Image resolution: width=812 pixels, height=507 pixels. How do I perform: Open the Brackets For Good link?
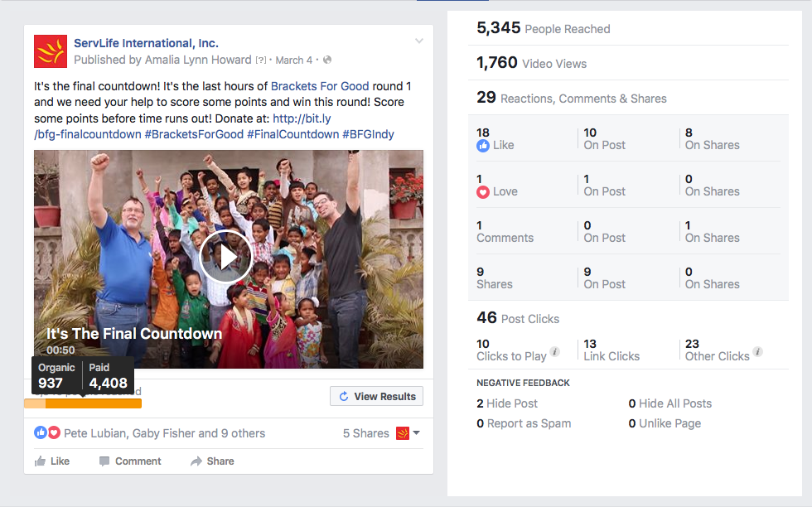coord(320,86)
